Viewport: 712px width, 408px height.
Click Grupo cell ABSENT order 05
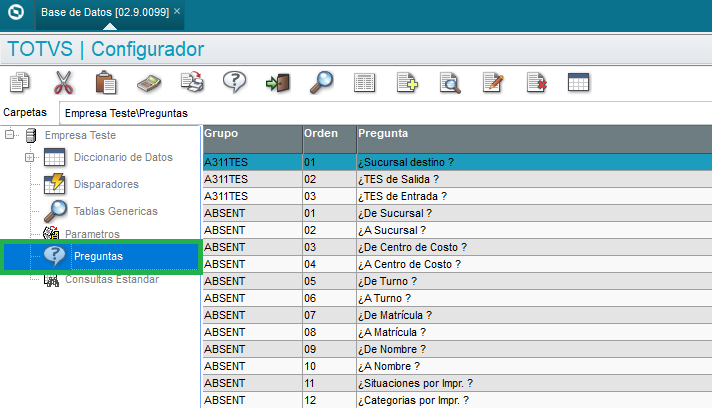(252, 281)
